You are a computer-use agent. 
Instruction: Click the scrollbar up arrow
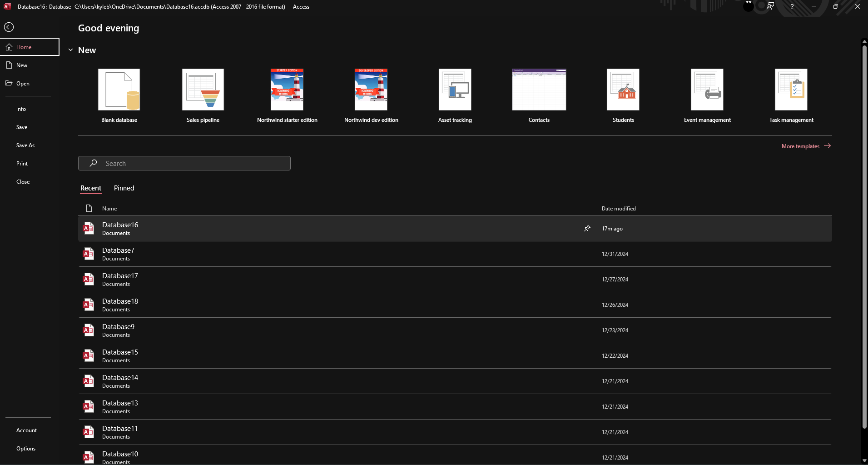864,41
